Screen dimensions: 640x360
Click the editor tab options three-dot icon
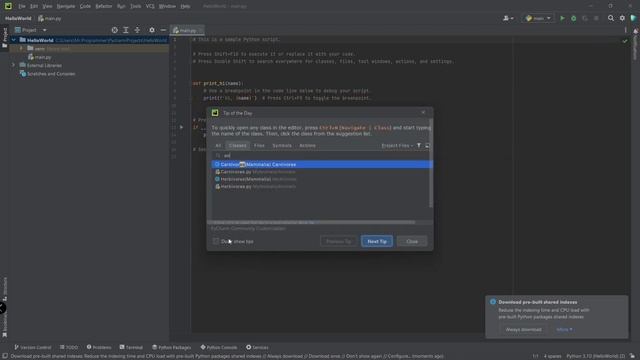click(x=625, y=30)
